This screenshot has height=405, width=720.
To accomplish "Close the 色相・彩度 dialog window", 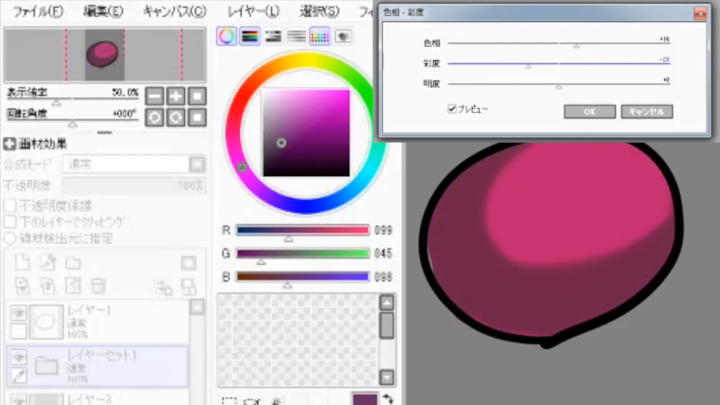I will (700, 13).
